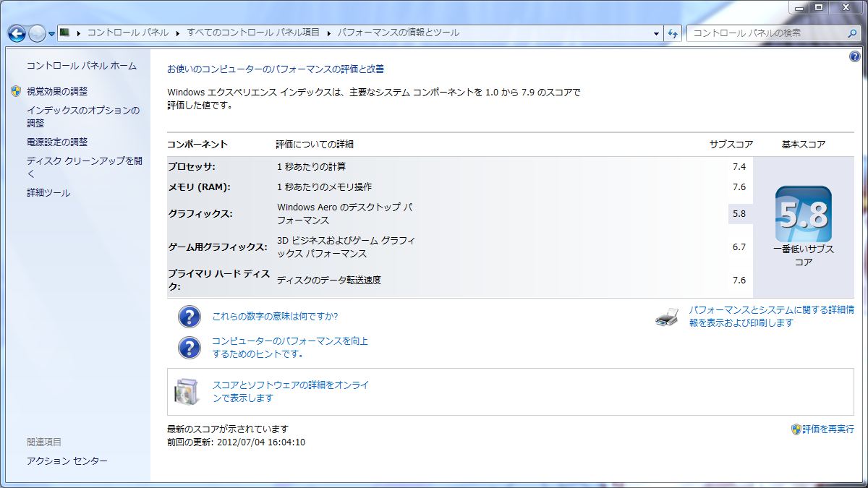Click the Forward navigation arrow button
Viewport: 868px width, 488px height.
[x=37, y=33]
